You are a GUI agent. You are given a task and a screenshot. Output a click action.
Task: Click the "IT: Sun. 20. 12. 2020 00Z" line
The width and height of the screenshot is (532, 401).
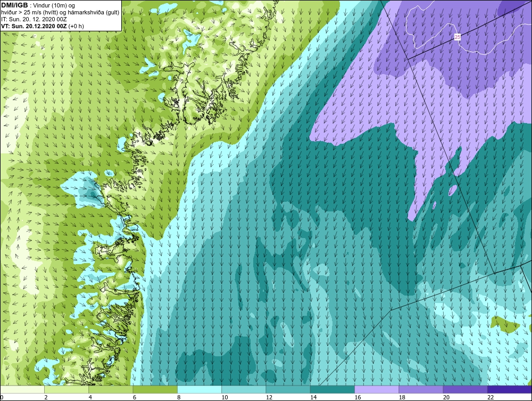pyautogui.click(x=34, y=19)
